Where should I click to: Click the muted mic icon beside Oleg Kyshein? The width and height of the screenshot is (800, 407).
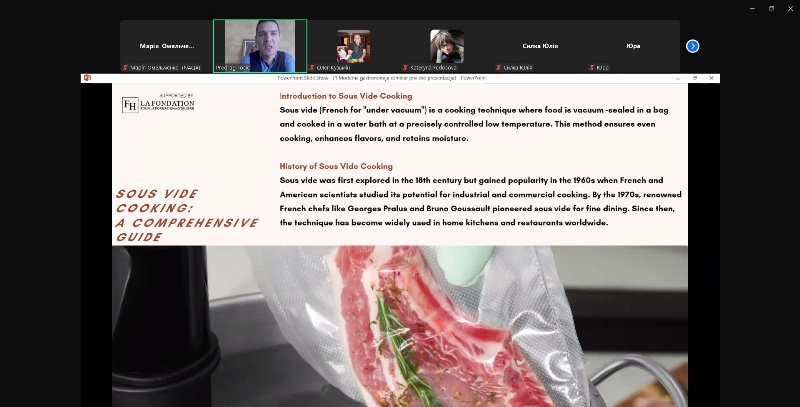pyautogui.click(x=312, y=67)
